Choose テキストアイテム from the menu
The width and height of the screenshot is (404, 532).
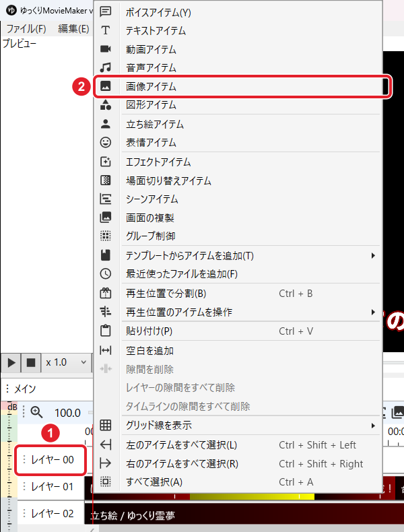point(238,30)
